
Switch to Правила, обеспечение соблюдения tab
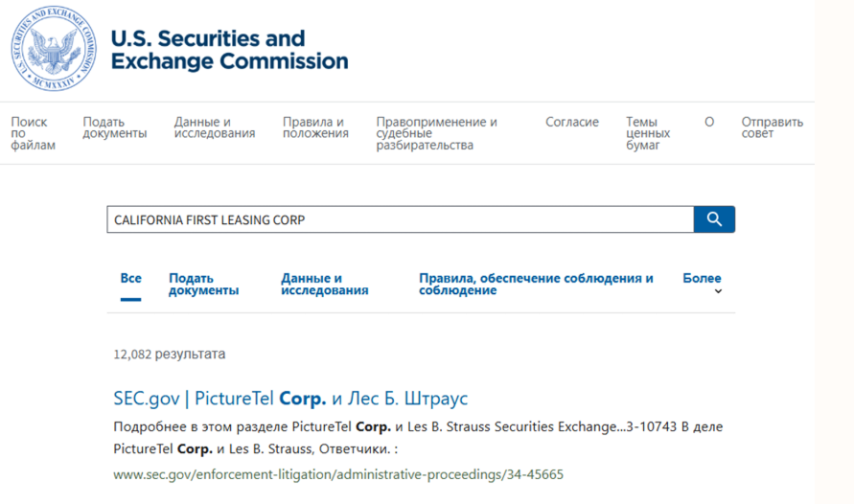pos(536,285)
